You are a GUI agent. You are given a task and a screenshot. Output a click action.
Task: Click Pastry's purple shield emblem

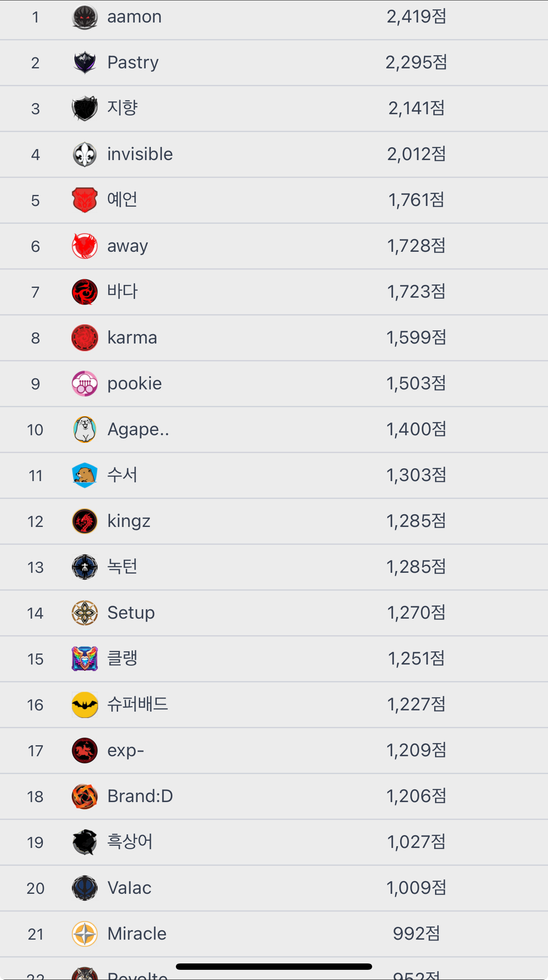(85, 62)
